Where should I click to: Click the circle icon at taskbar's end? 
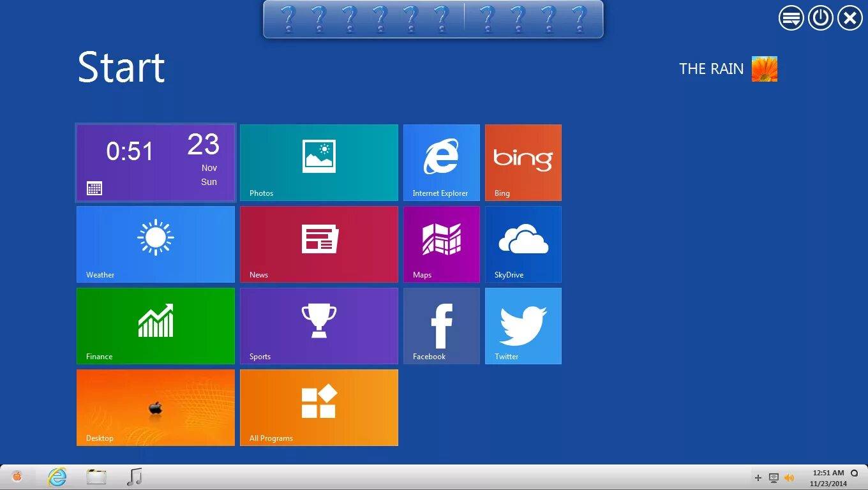pyautogui.click(x=855, y=473)
